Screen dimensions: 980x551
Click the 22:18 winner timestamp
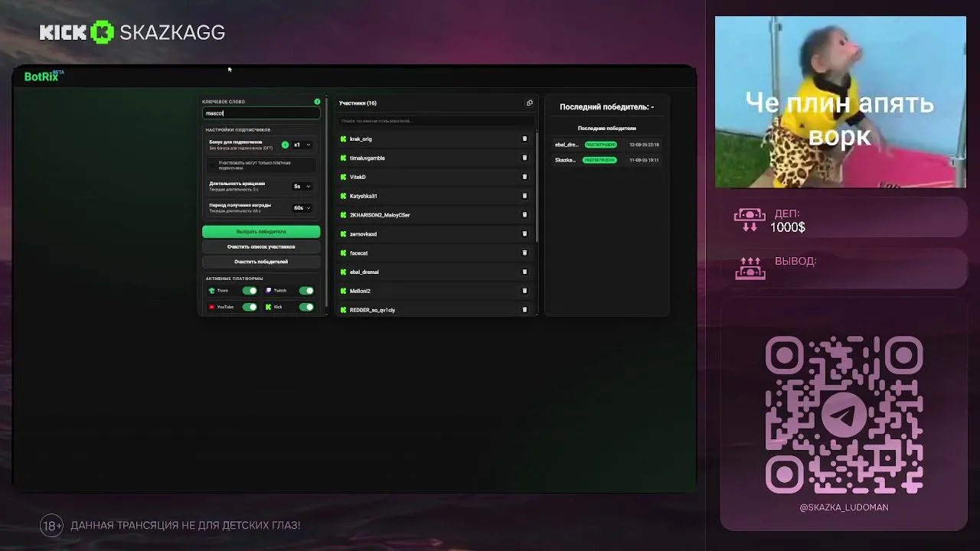tap(644, 145)
